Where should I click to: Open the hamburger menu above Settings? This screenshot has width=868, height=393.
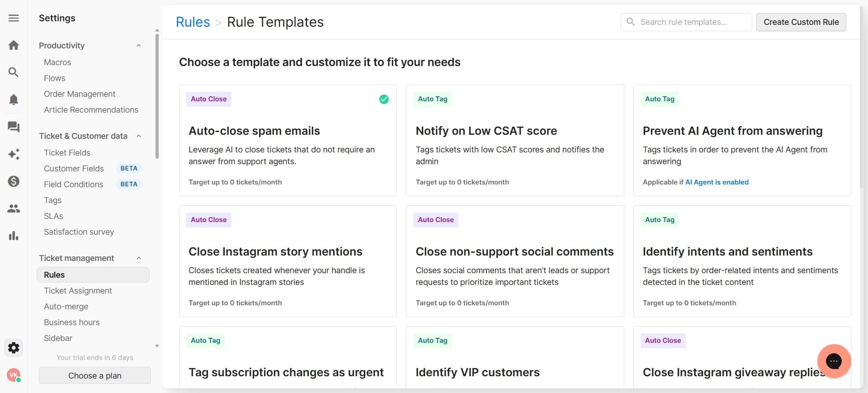[x=14, y=18]
